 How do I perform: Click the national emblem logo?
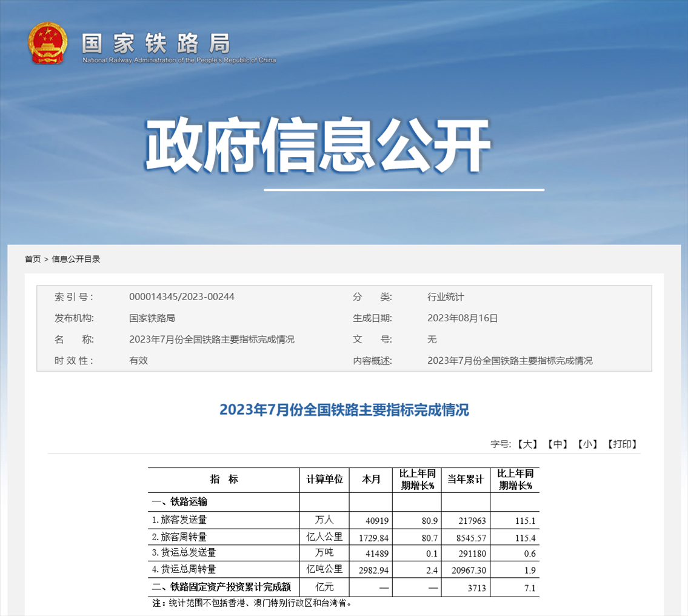click(x=49, y=43)
